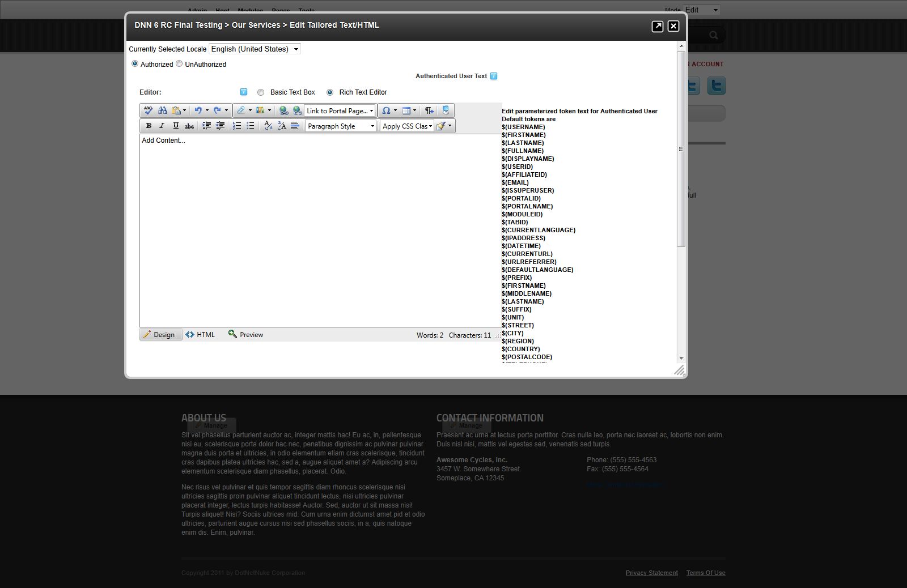907x588 pixels.
Task: Open the Link to Portal Page dropdown
Action: tap(340, 110)
